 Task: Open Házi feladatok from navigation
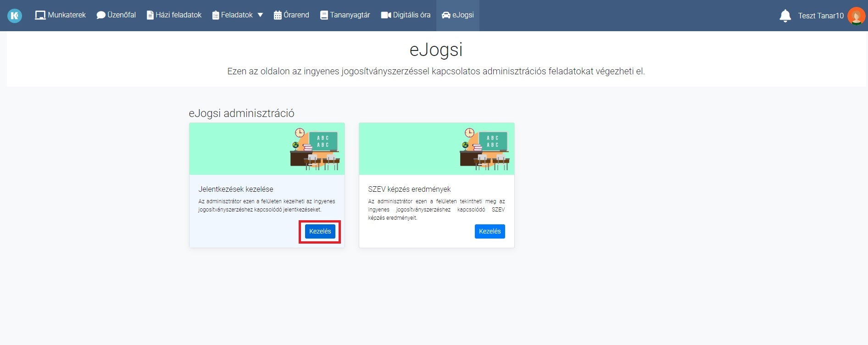[174, 15]
